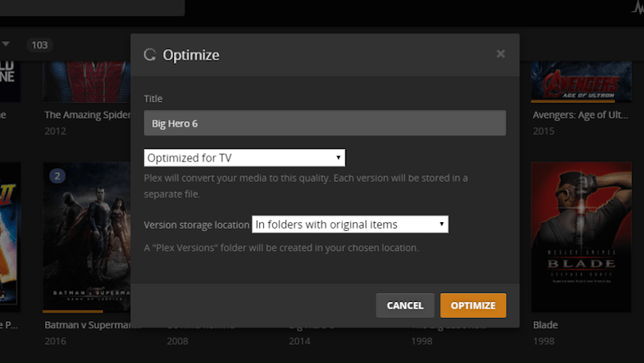Select the Batman v Superman poster
This screenshot has width=644, height=363.
click(86, 237)
